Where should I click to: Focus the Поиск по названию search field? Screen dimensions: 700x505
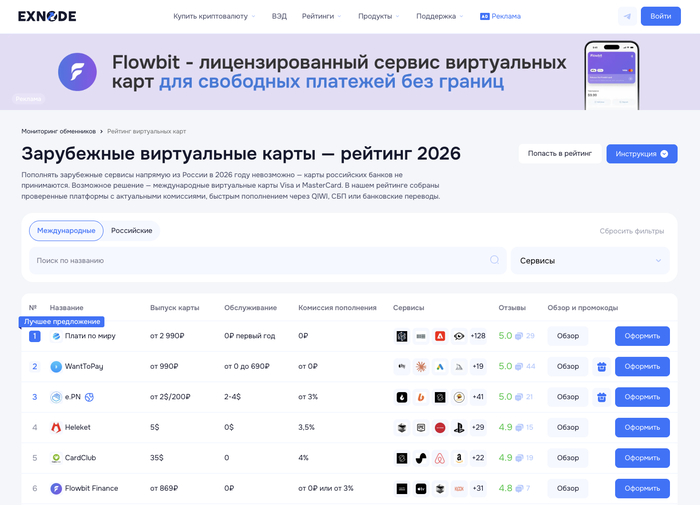tap(268, 261)
